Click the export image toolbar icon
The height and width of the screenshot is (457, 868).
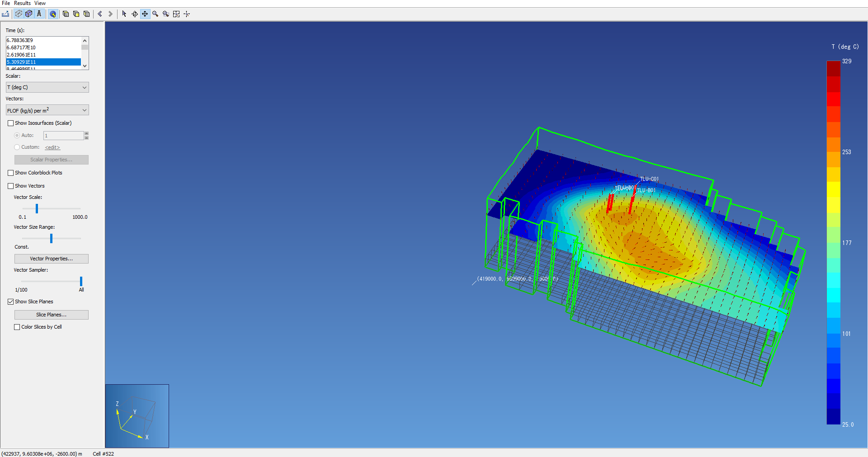point(5,14)
